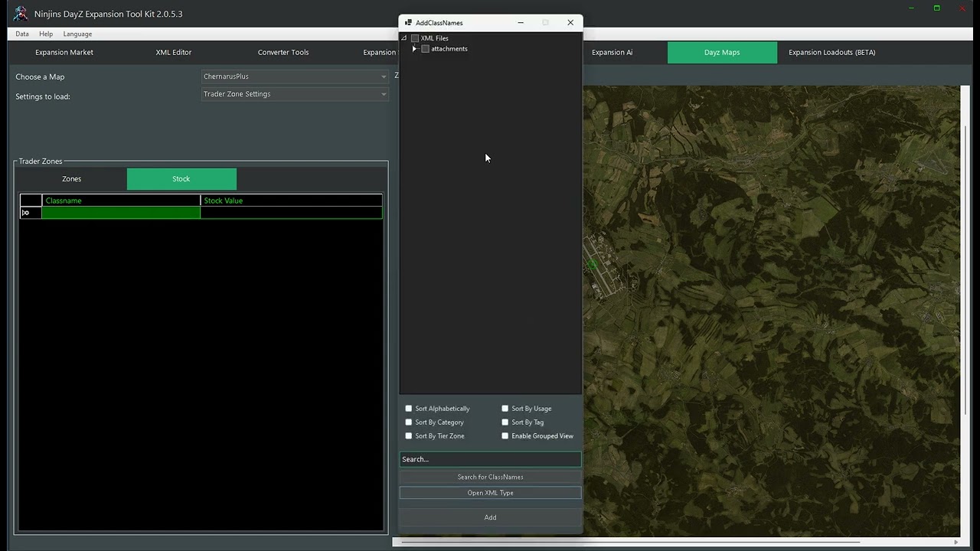Click the AddClassNames window title icon
Screen dimensions: 980x551
[x=408, y=23]
